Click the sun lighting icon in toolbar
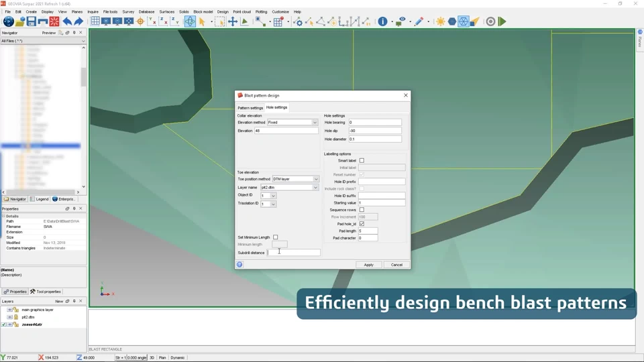 [x=440, y=21]
